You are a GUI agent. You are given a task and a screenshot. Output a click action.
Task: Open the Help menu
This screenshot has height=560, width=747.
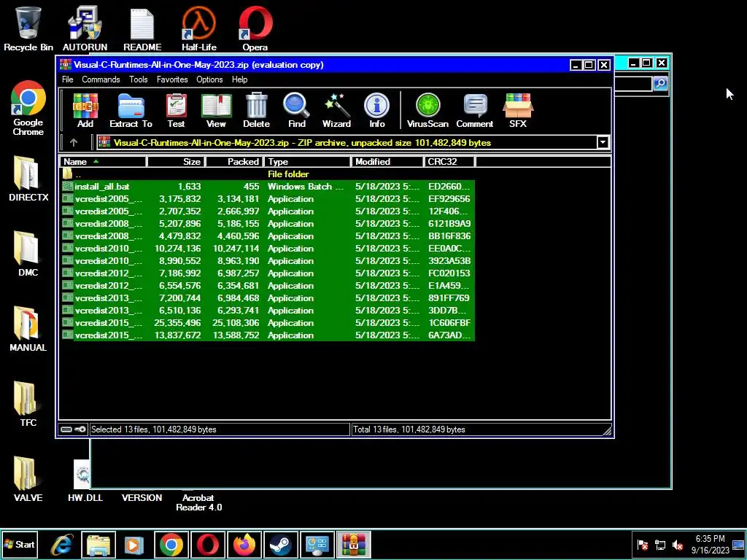[x=239, y=79]
